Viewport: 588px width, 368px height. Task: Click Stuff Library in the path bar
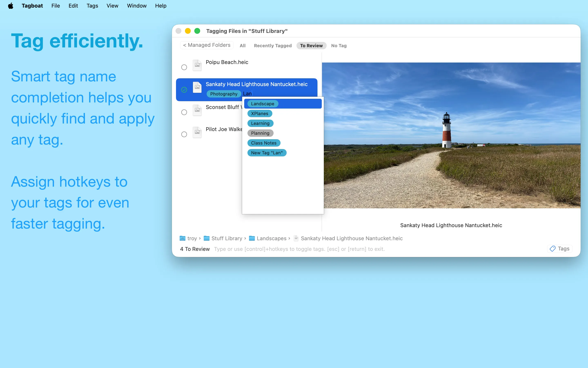(x=227, y=239)
